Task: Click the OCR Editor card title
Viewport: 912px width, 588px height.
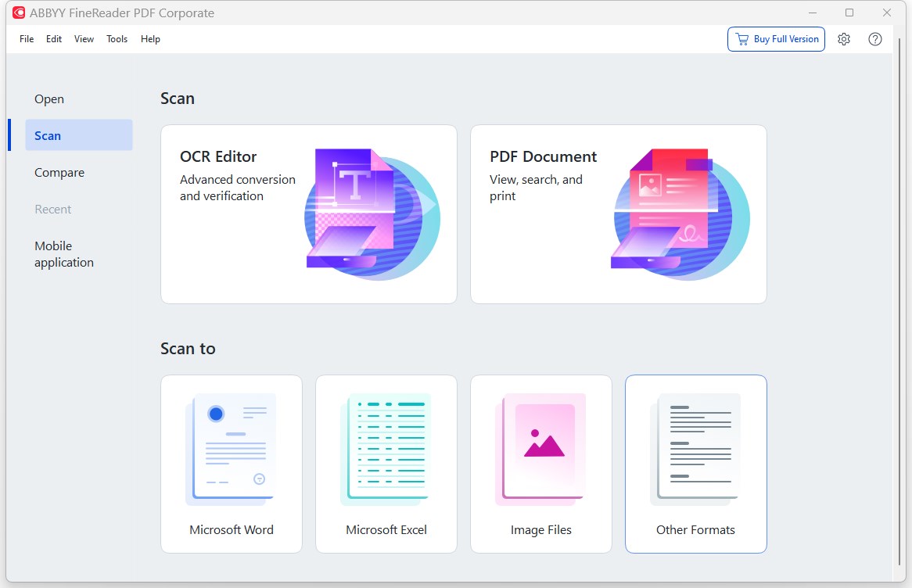Action: [x=218, y=156]
